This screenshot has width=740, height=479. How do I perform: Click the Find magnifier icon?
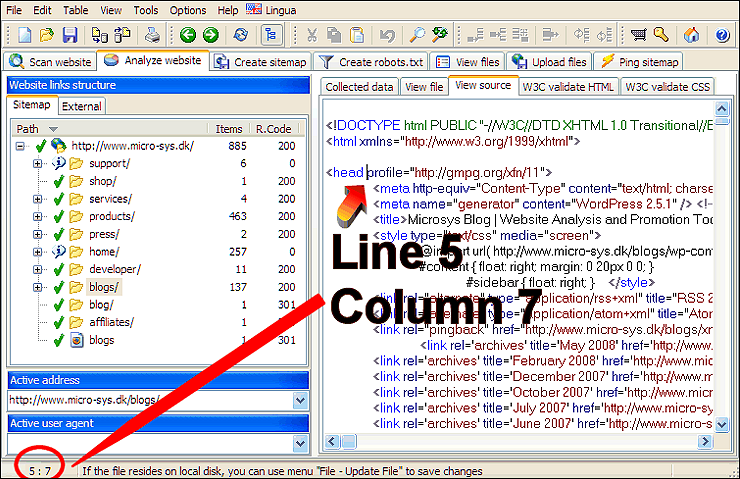pos(417,35)
